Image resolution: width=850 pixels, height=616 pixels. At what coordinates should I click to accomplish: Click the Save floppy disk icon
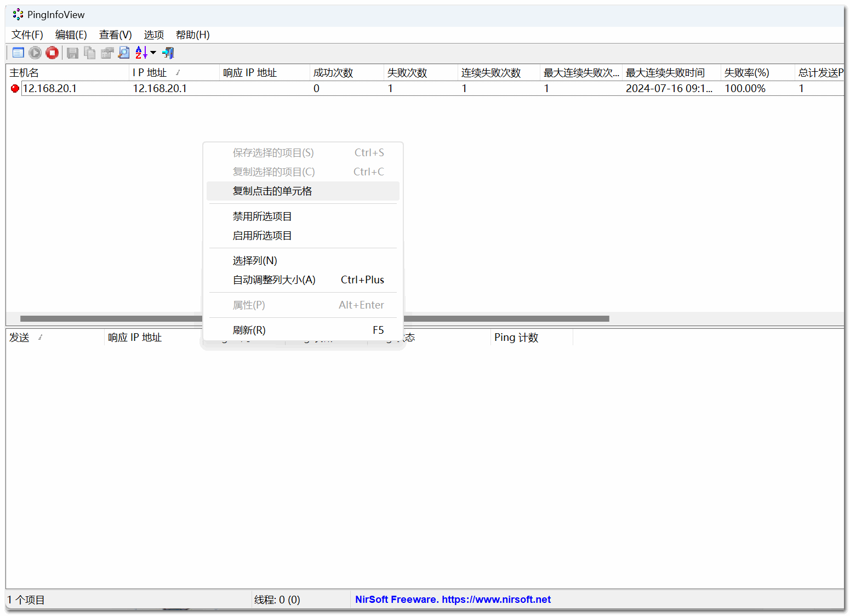pos(72,53)
